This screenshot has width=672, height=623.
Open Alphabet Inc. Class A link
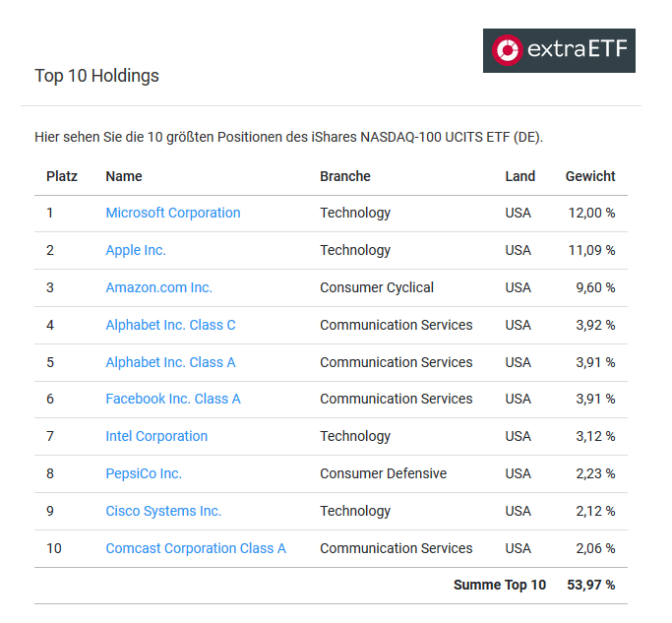point(170,362)
